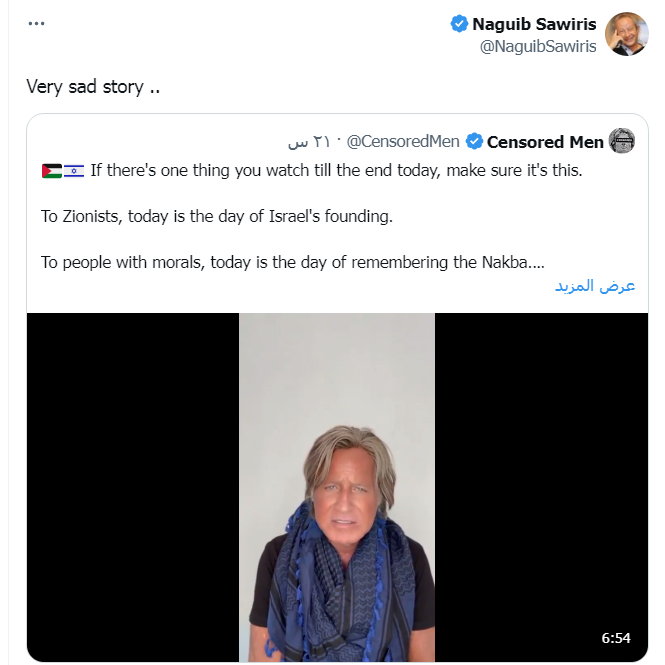Click the Palestinian flag emoji
The height and width of the screenshot is (665, 665).
point(51,171)
